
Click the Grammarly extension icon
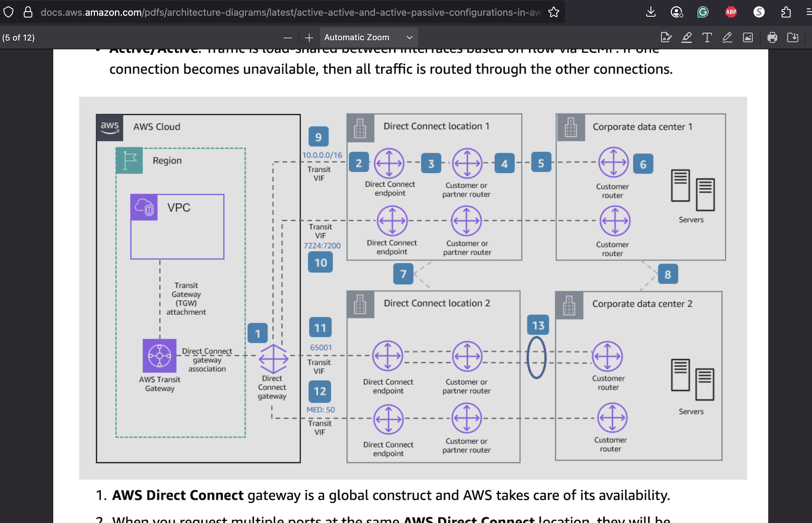pos(703,12)
